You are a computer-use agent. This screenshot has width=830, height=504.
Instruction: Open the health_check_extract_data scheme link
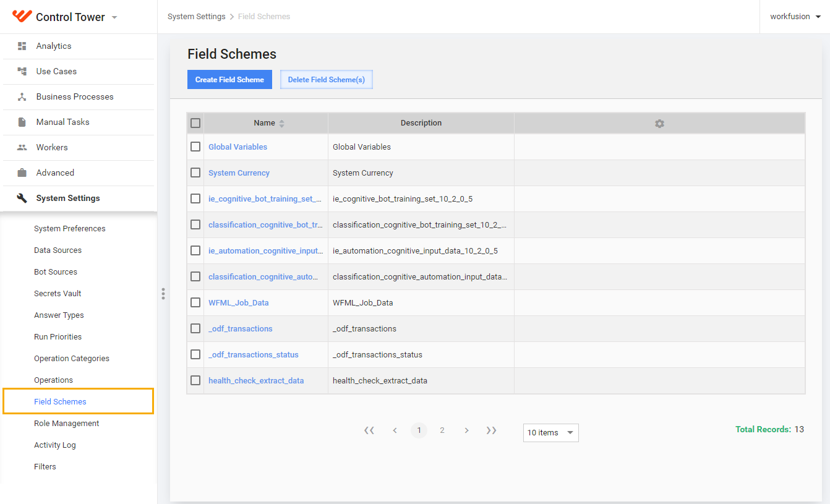point(256,381)
